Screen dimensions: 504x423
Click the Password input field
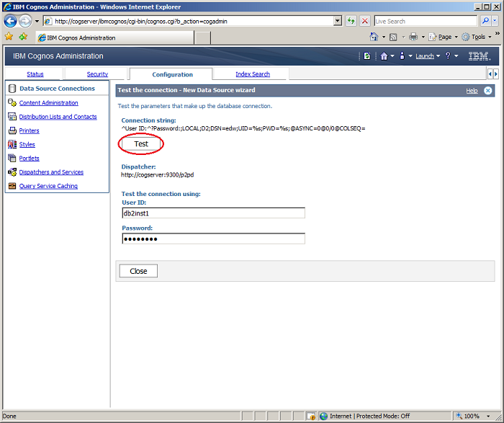coord(213,239)
